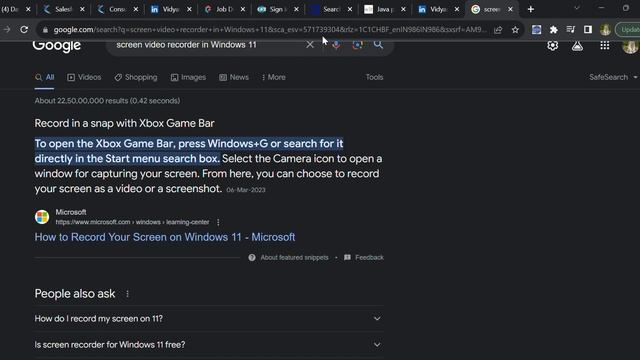This screenshot has width=640, height=360.
Task: Open the Tools filter option
Action: 374,77
